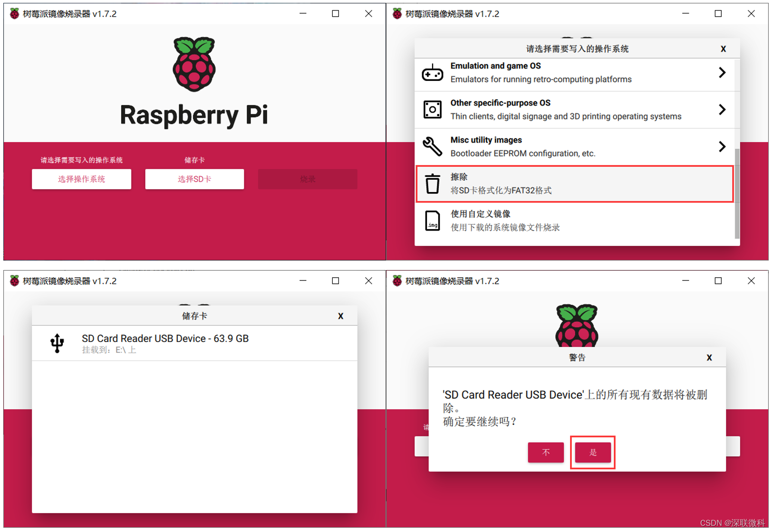The image size is (773, 532).
Task: Open Misc utility images category
Action: click(x=574, y=147)
